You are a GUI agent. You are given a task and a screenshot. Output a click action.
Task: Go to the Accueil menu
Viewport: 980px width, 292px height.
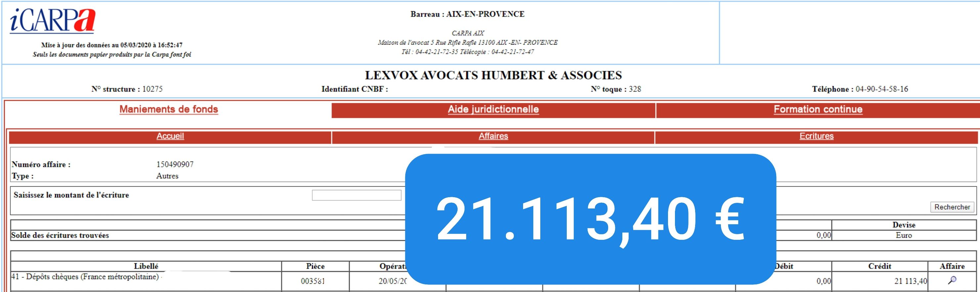point(170,136)
